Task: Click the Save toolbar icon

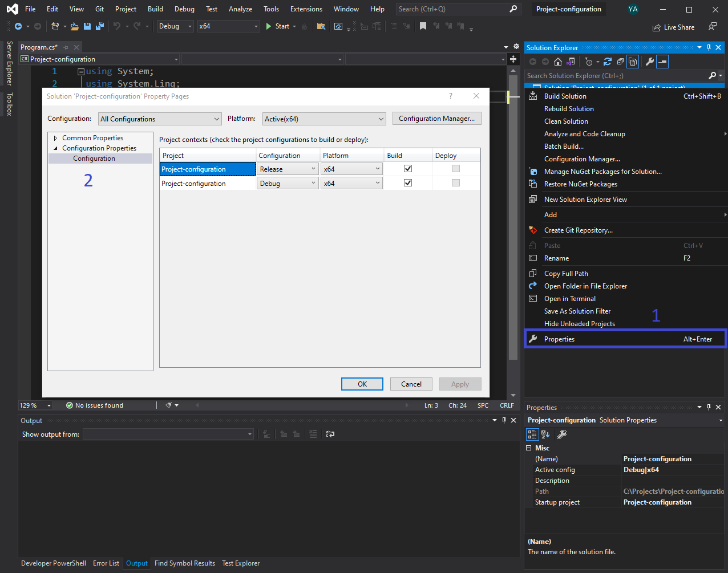Action: click(87, 26)
